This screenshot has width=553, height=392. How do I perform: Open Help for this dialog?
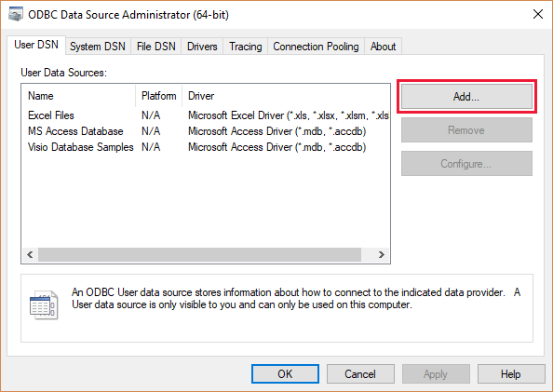(x=511, y=374)
